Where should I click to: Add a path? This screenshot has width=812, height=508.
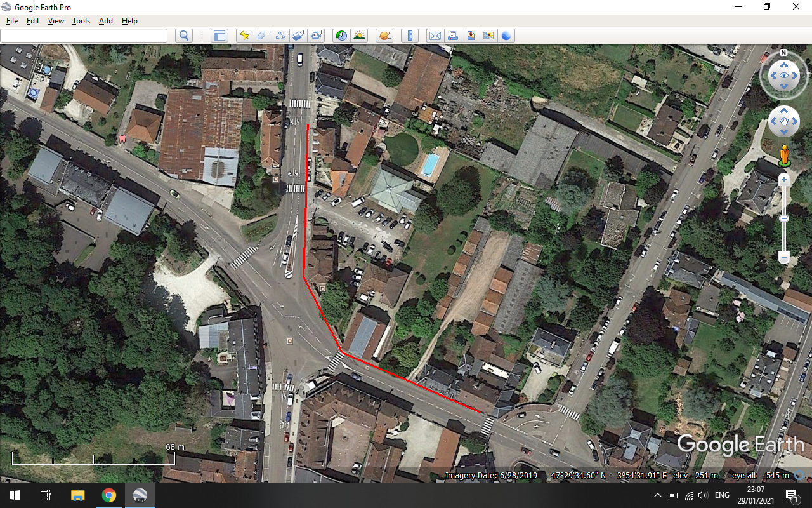(x=280, y=36)
